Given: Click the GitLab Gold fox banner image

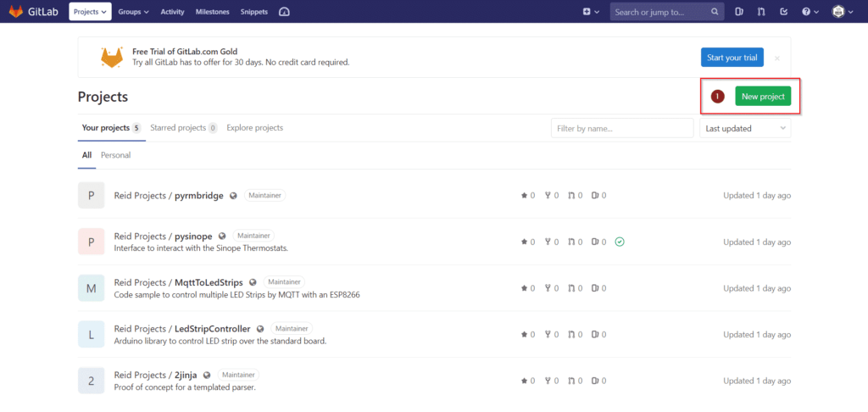Looking at the screenshot, I should click(112, 58).
